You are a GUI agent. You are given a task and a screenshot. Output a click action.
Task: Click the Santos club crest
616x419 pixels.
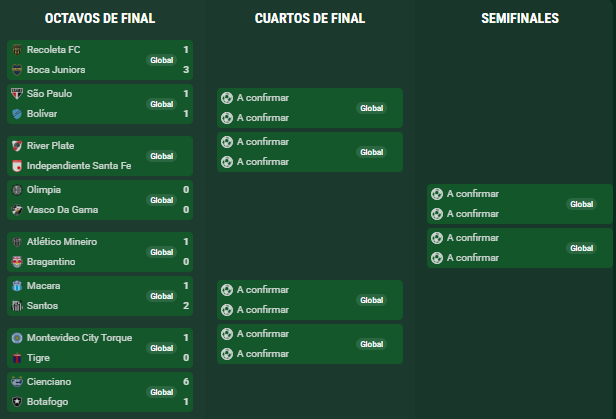coord(17,306)
